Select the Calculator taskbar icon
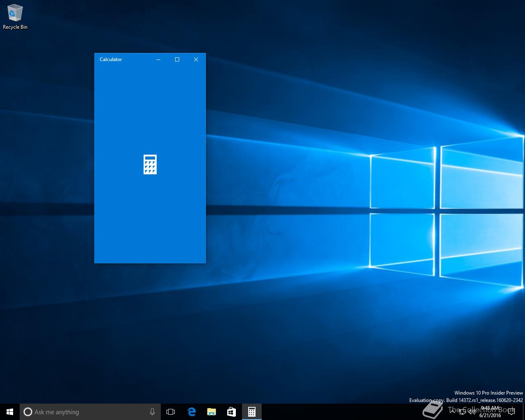This screenshot has width=525, height=420. tap(252, 412)
